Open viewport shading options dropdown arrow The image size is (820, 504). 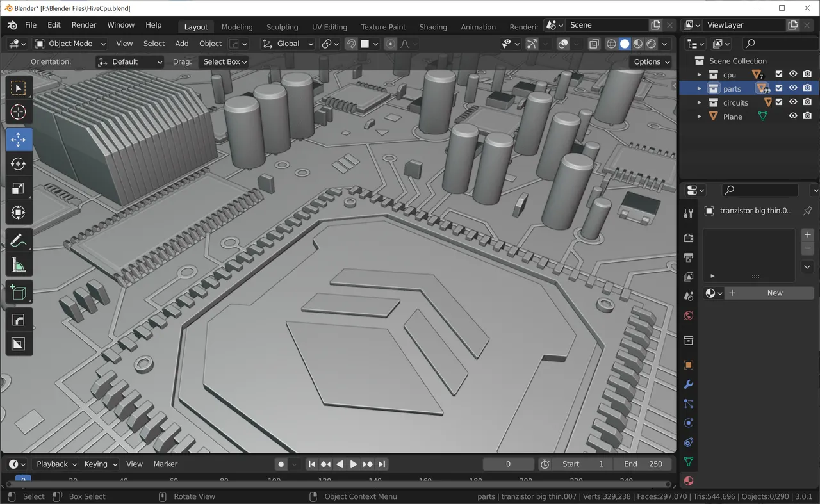tap(664, 44)
